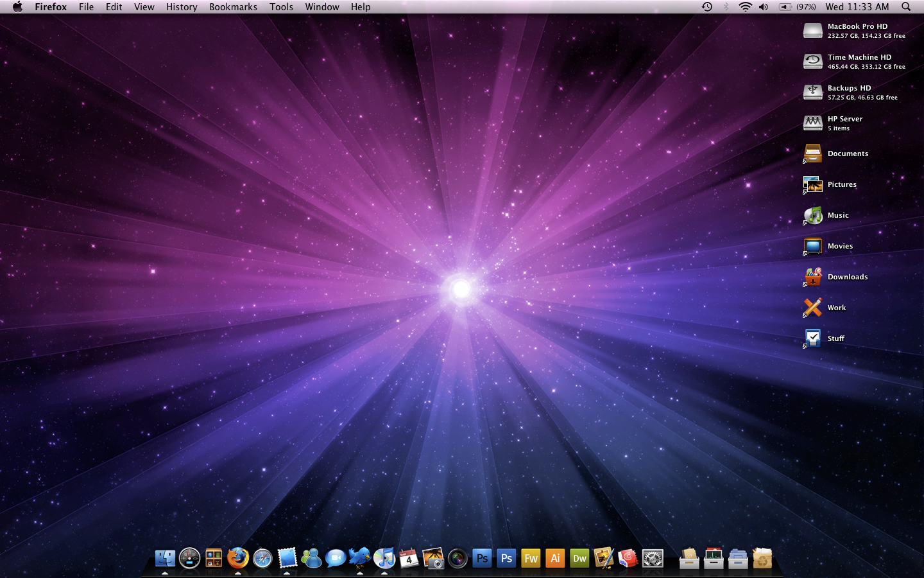Open the blue Twitter bird app
This screenshot has width=924, height=578.
pos(360,557)
